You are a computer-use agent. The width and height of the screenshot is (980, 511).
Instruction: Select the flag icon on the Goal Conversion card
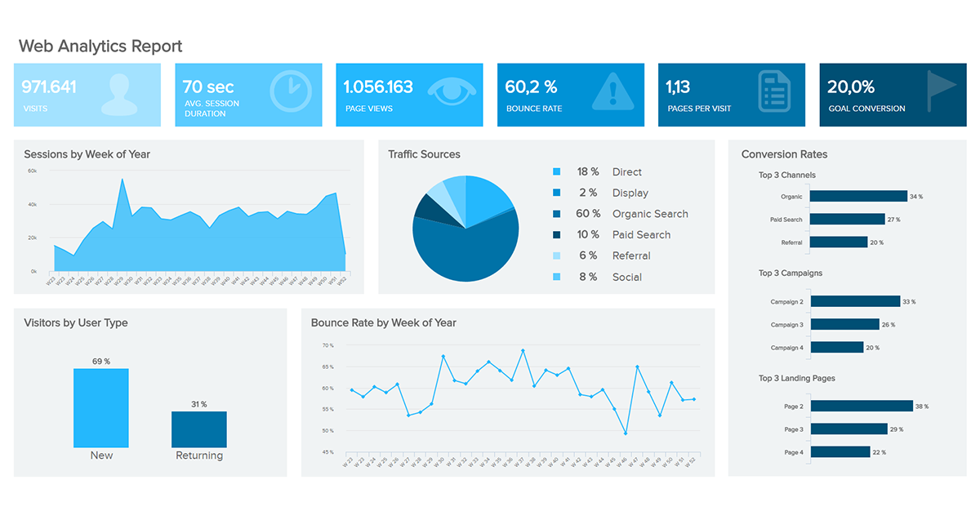937,88
